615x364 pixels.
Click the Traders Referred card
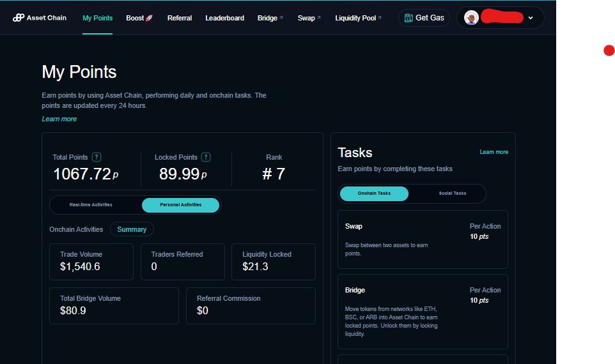pyautogui.click(x=183, y=262)
